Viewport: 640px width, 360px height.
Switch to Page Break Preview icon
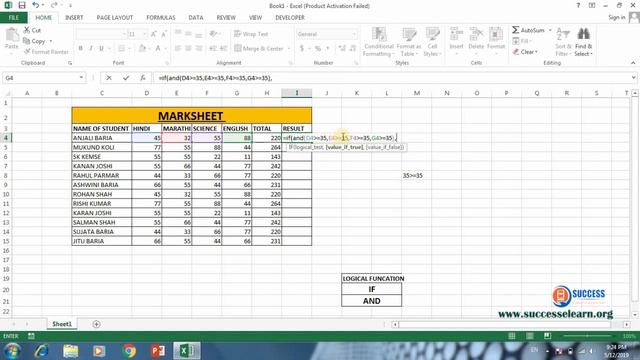[547, 336]
